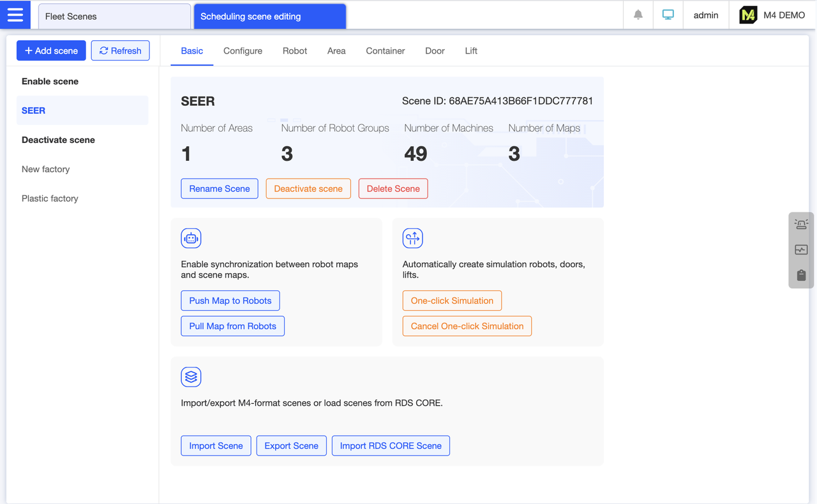Screen dimensions: 817x504
Task: Click the notification bell icon
Action: [x=638, y=15]
